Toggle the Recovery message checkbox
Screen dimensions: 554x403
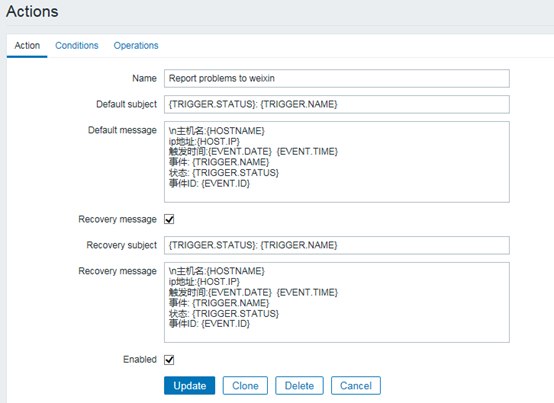(169, 219)
